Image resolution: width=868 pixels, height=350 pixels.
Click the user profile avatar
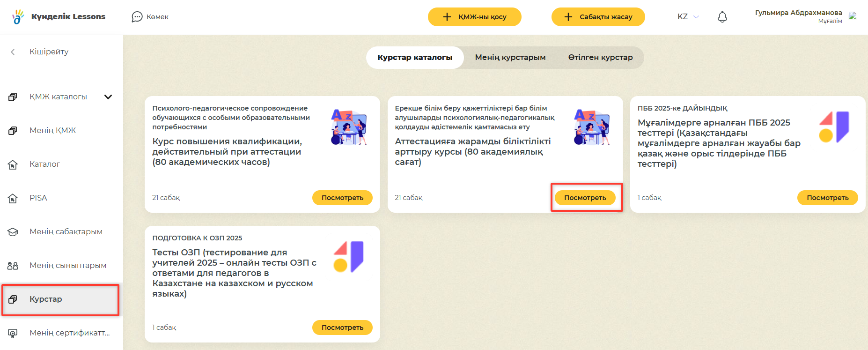tap(853, 16)
